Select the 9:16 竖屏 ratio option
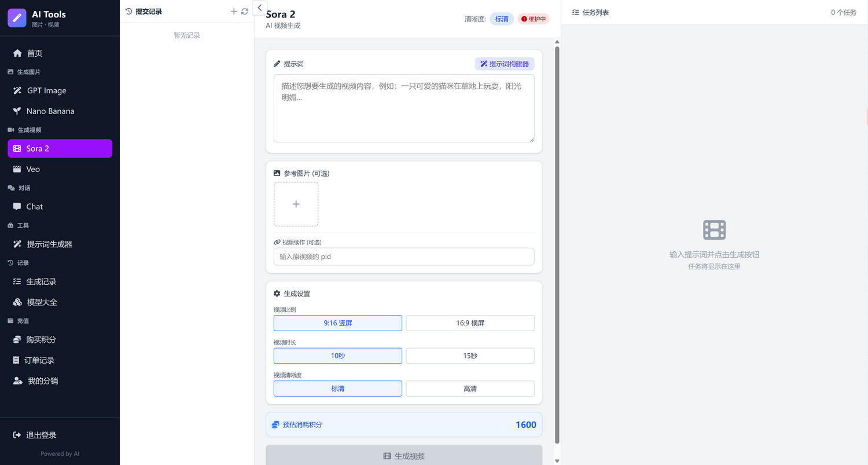The image size is (868, 465). point(337,323)
